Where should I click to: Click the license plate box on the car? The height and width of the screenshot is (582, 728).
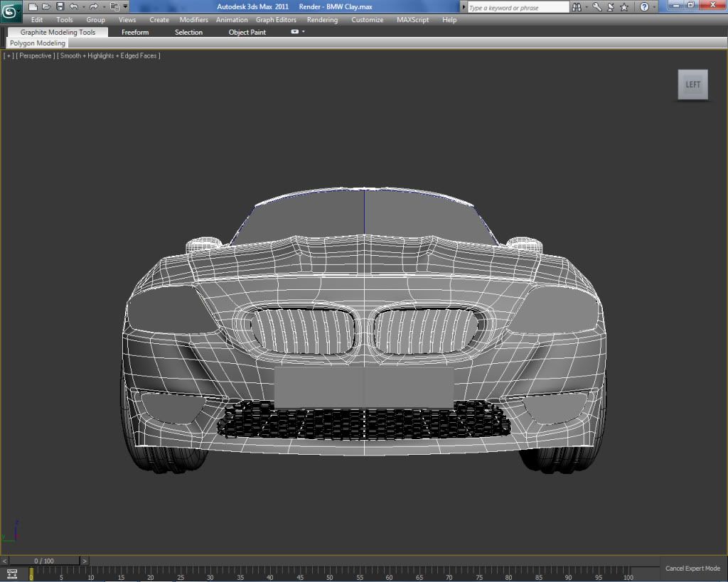click(364, 387)
